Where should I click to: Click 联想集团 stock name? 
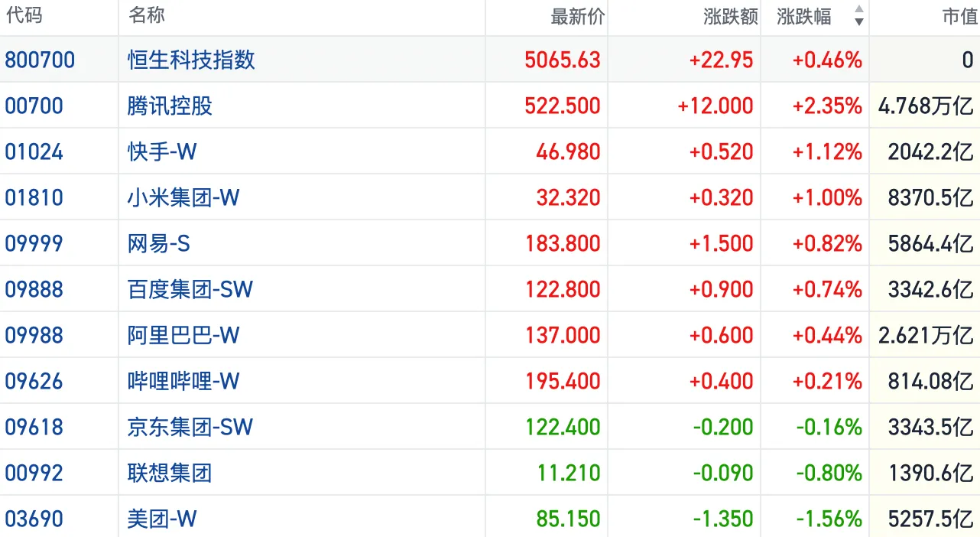click(170, 473)
